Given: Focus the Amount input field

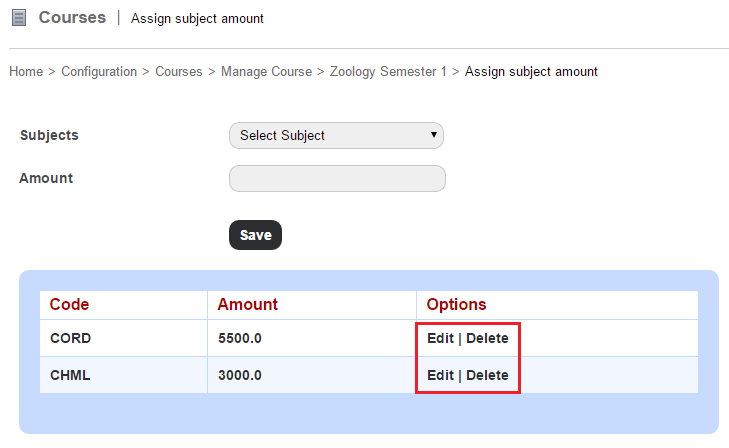Looking at the screenshot, I should [337, 178].
